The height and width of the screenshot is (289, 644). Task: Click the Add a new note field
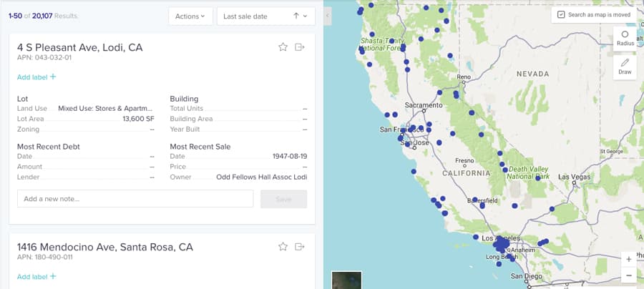click(x=135, y=199)
